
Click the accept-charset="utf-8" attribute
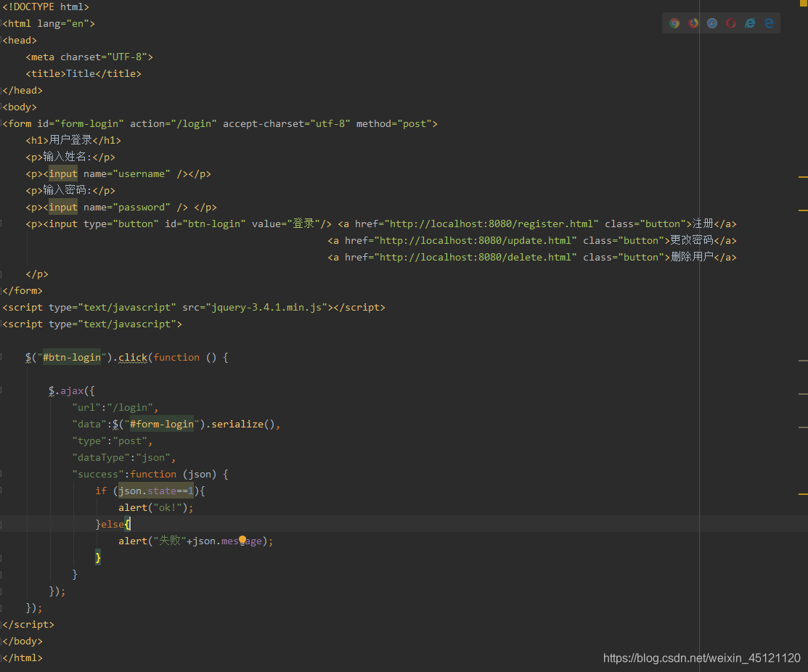click(287, 123)
